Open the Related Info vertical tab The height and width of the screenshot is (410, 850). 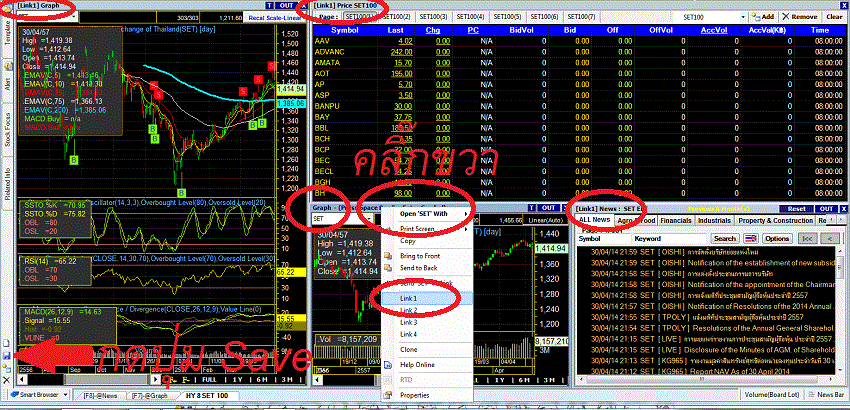(x=8, y=185)
